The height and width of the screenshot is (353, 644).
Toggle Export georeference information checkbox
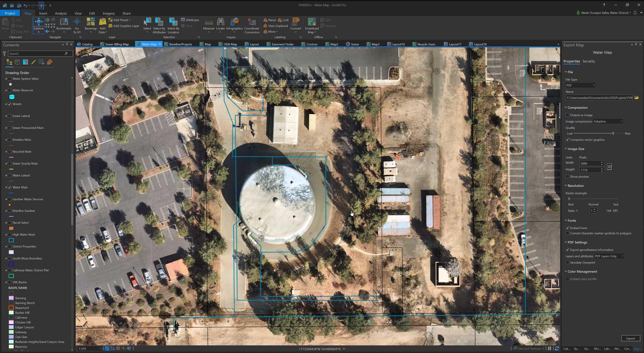pyautogui.click(x=567, y=250)
